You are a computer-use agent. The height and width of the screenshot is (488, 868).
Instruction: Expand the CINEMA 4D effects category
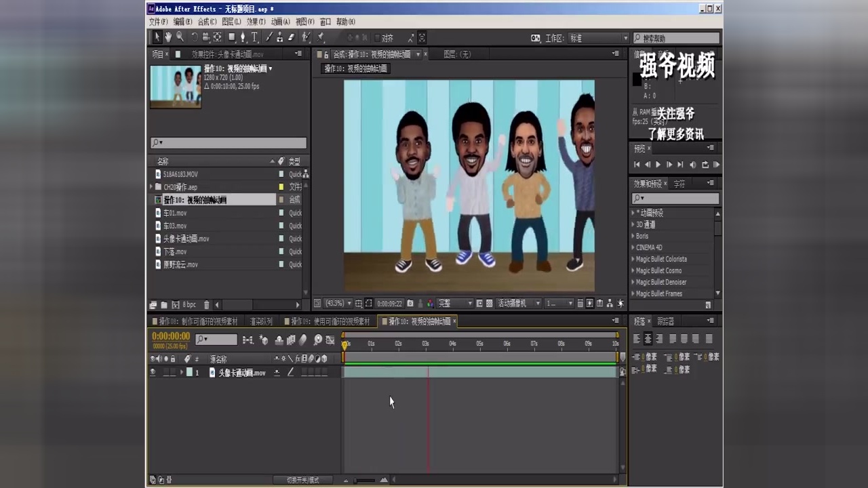click(633, 247)
